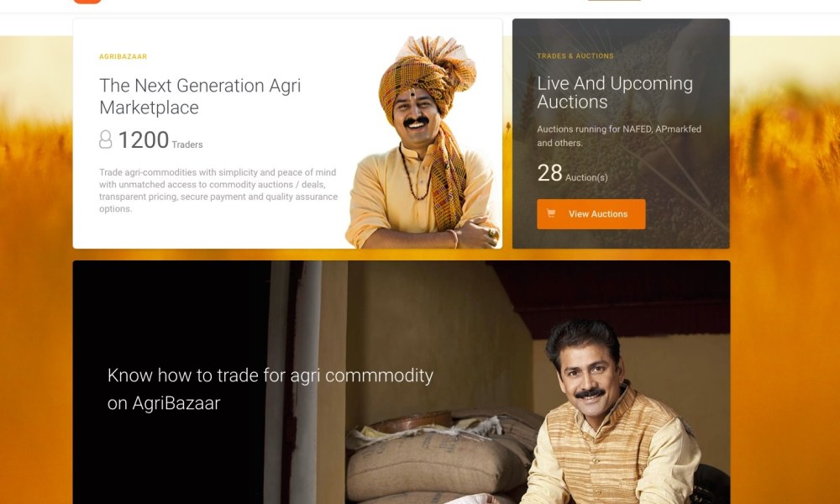Click the 'Trade agri-commodities' description paragraph
Screen dimensions: 840x504
coord(218,191)
